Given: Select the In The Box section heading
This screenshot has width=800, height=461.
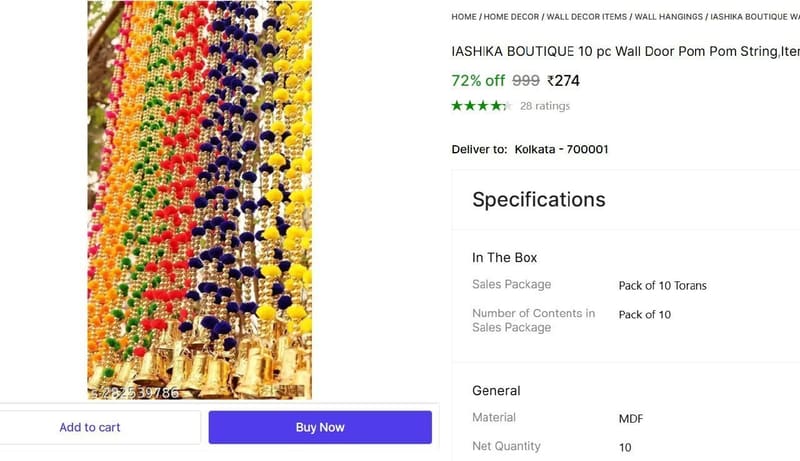Looking at the screenshot, I should (x=505, y=258).
